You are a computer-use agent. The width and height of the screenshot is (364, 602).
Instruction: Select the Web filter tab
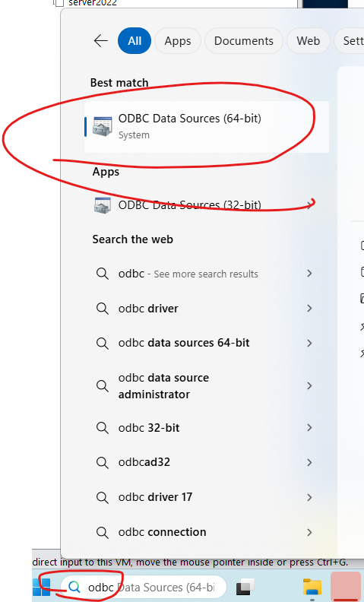point(309,41)
